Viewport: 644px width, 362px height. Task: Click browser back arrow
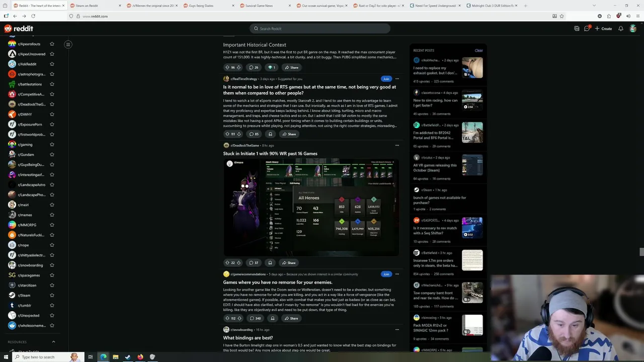[x=15, y=16]
